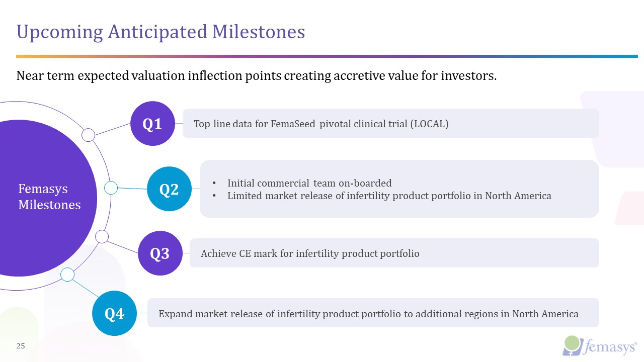Click the blue Q2 circle

169,189
